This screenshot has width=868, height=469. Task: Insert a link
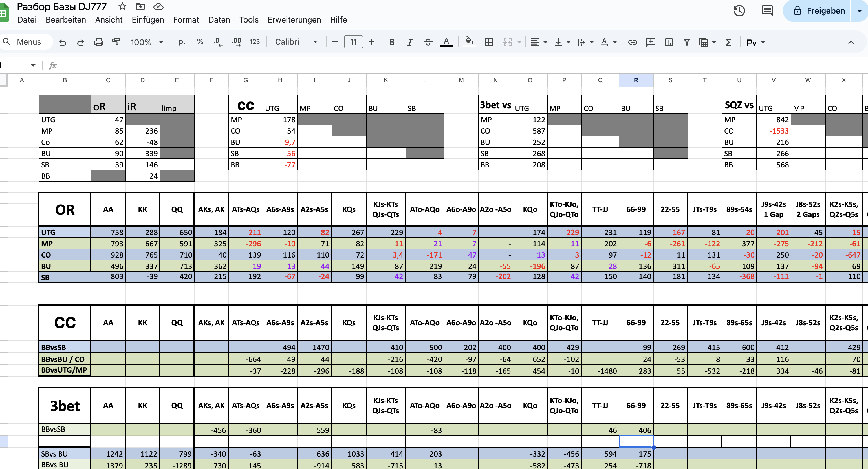click(x=633, y=42)
